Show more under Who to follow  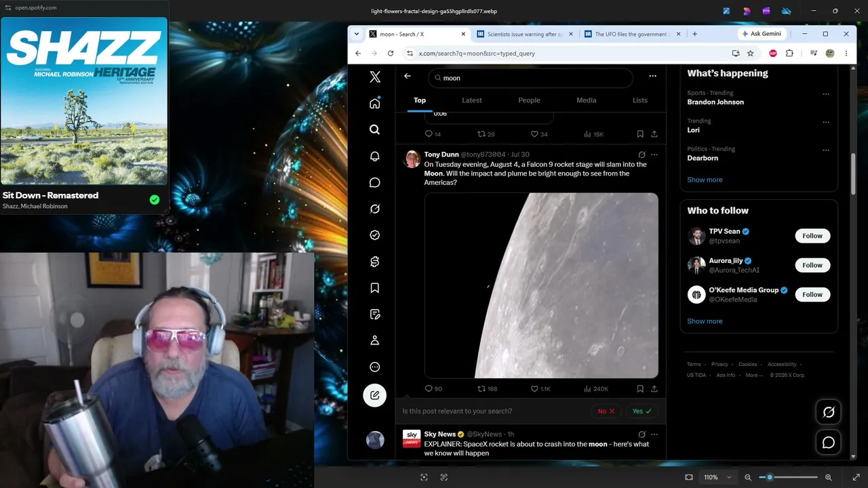point(705,321)
